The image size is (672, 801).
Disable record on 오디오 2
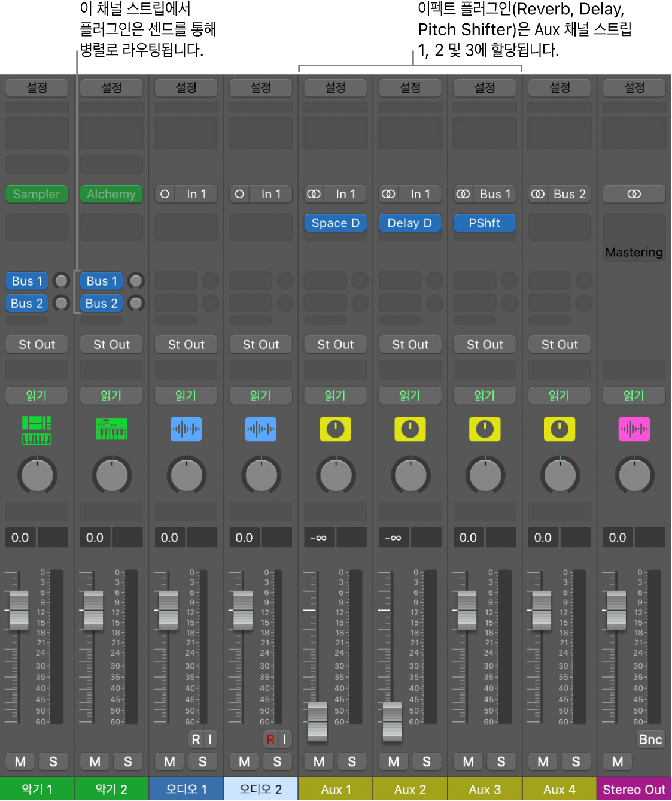click(x=270, y=739)
